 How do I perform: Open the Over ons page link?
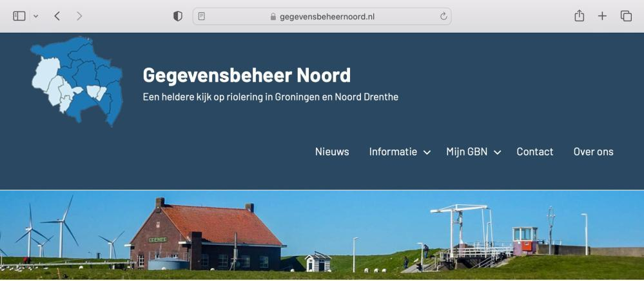pos(594,151)
